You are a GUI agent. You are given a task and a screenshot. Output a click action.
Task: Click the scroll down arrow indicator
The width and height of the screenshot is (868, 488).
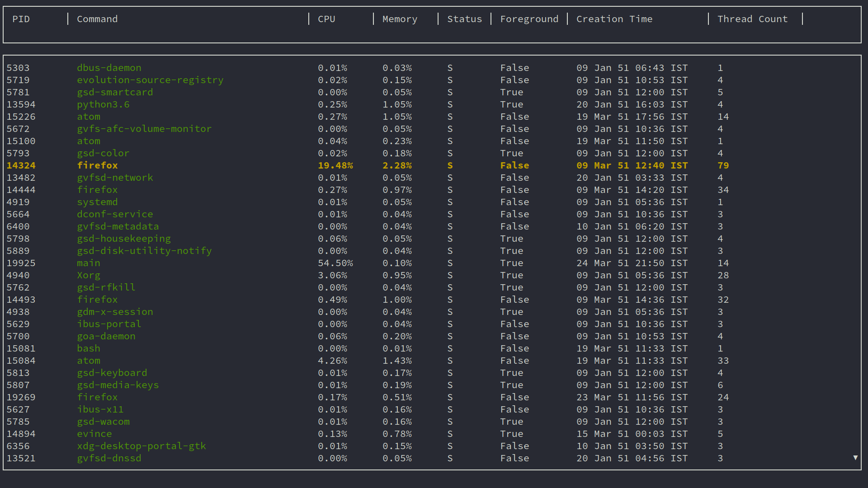tap(855, 458)
